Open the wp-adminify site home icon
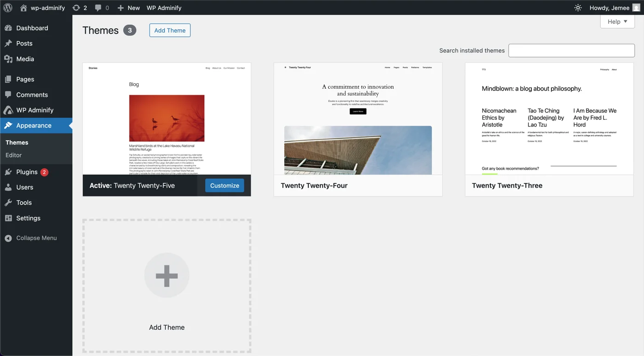The height and width of the screenshot is (356, 644). point(23,8)
